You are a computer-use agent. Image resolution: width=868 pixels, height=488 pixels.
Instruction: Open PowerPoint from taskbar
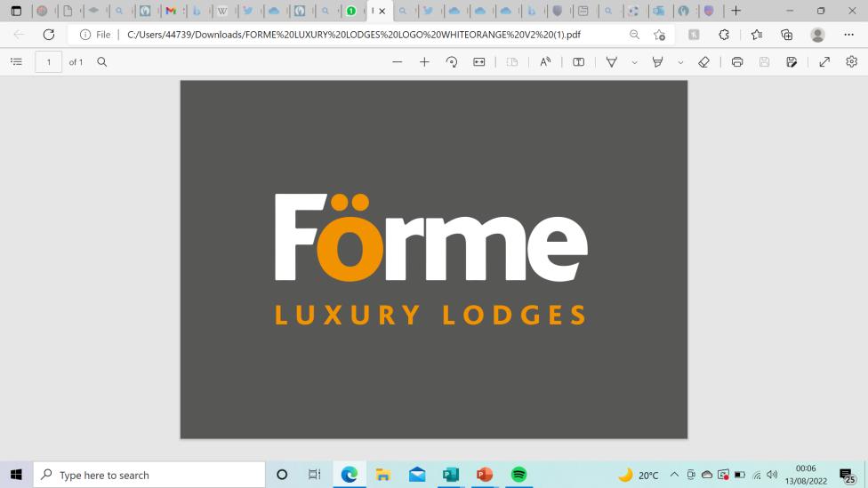(485, 475)
